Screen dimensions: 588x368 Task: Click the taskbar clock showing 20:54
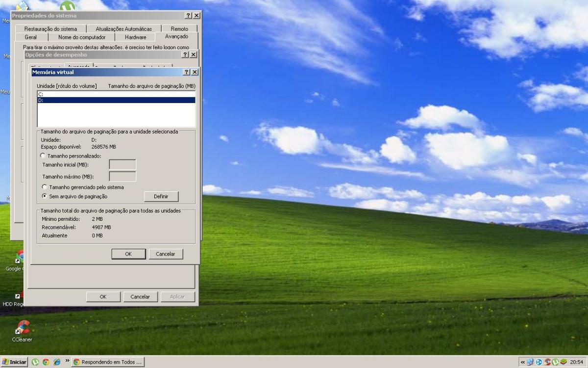(x=576, y=362)
